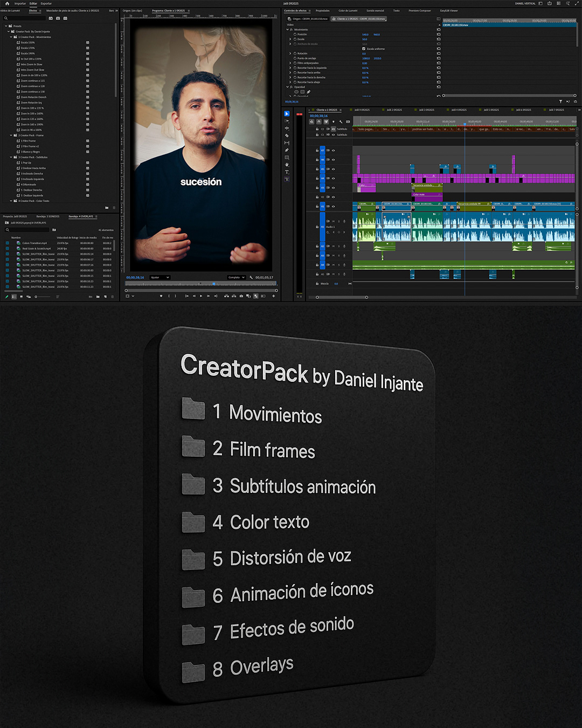The image size is (582, 728).
Task: Step back one frame in Program monitor
Action: pos(194,296)
